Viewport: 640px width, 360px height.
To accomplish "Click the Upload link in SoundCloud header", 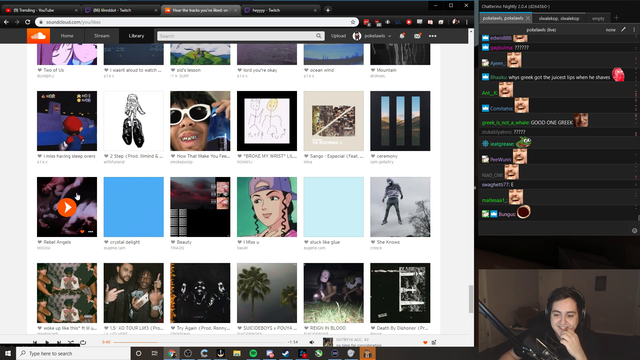I will (338, 36).
